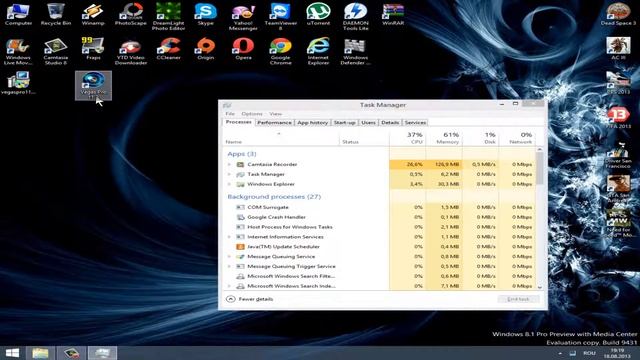
Task: Click the Task Manager vertical scrollbar thumb
Action: coord(540,168)
